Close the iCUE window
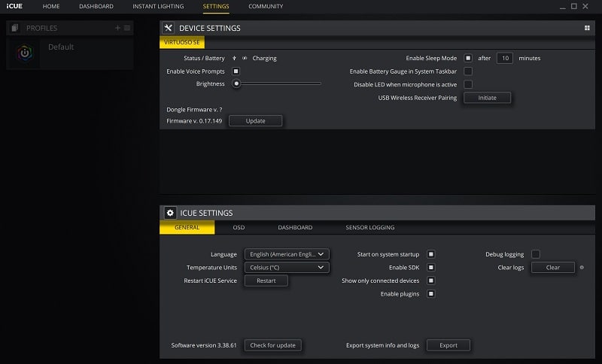 585,6
